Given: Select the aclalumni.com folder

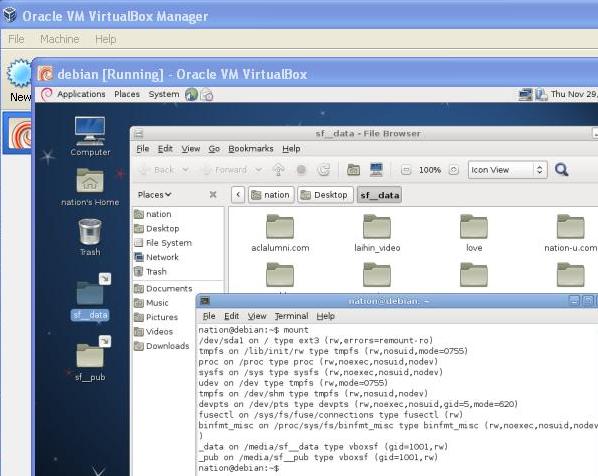Looking at the screenshot, I should (280, 233).
